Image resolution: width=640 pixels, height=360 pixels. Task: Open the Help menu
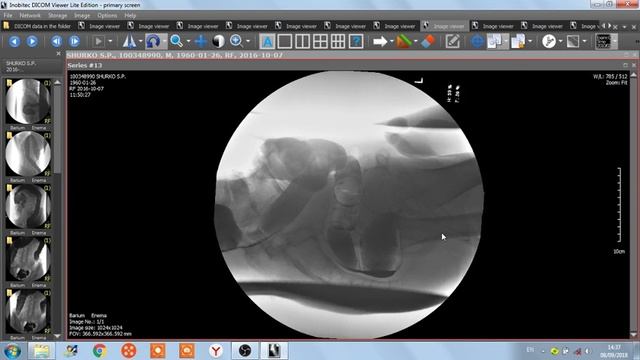[130, 16]
